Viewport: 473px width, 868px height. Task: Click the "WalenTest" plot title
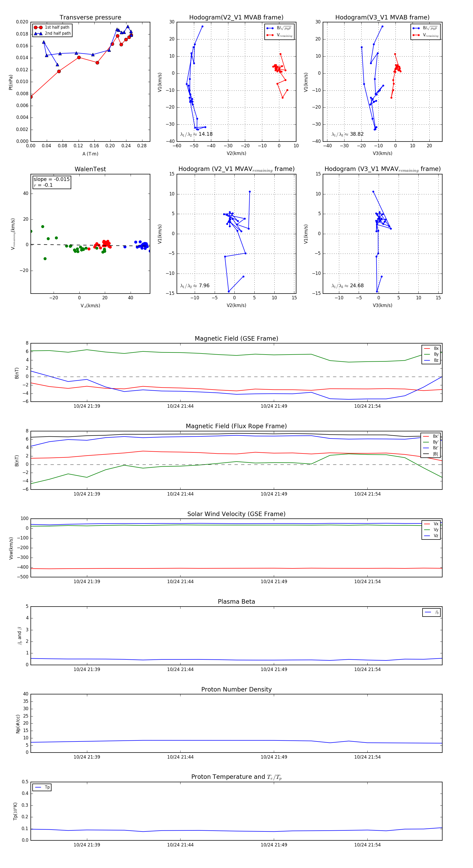point(90,169)
